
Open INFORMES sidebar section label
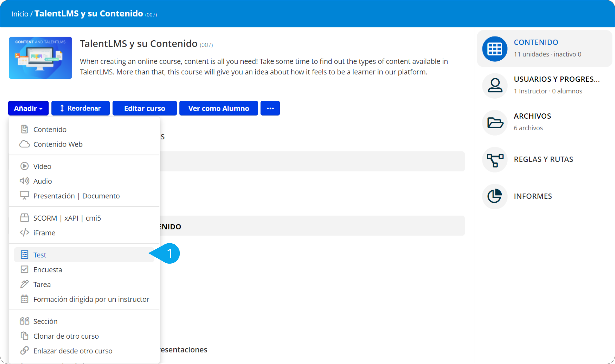[x=533, y=196]
